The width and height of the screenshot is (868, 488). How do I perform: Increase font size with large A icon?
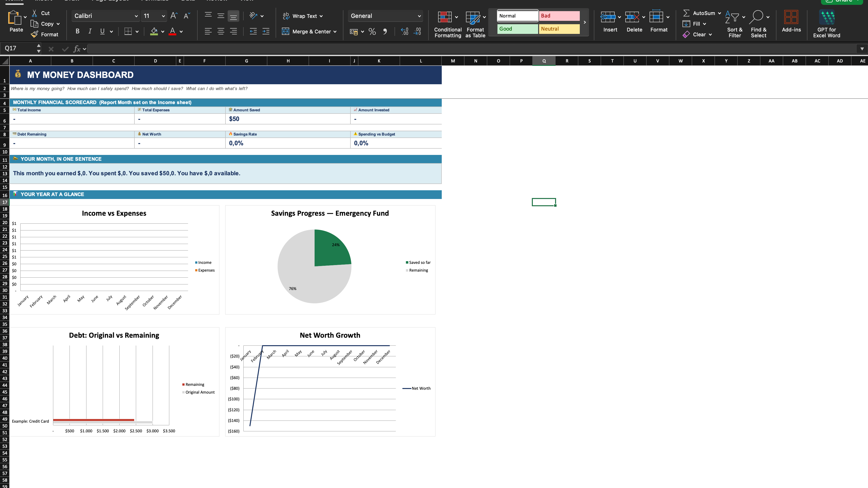point(174,16)
